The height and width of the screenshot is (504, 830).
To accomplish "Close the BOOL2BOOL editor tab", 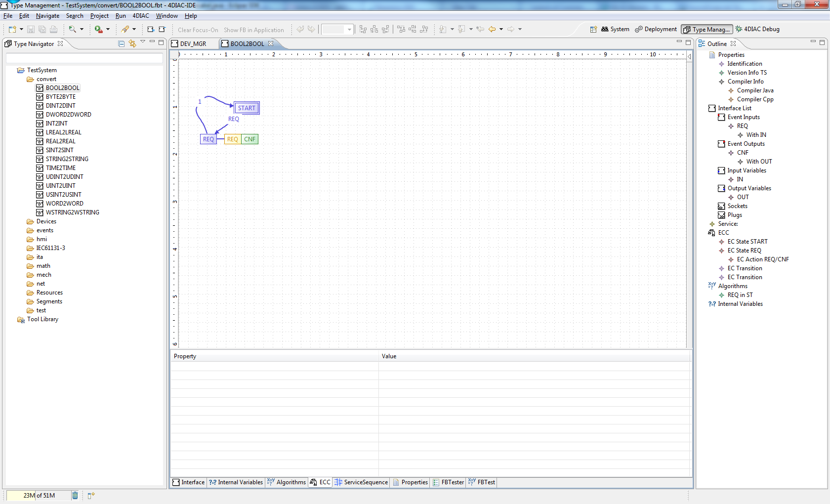I will 271,43.
